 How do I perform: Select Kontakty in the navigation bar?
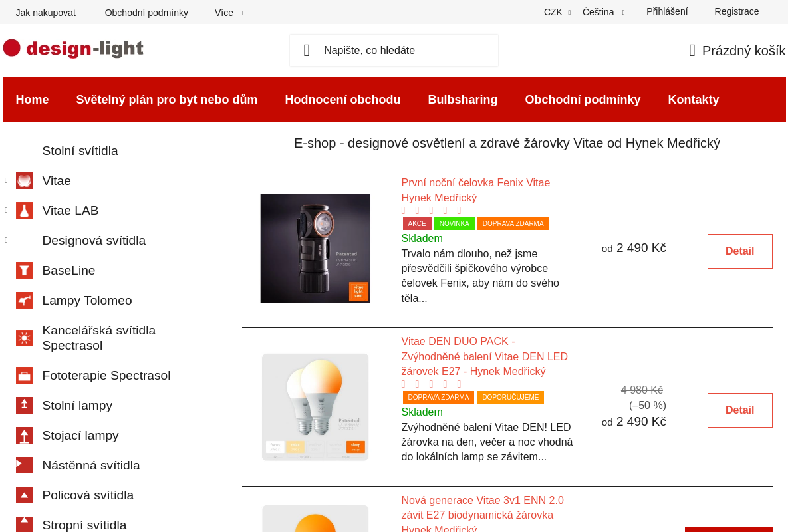[x=693, y=100]
